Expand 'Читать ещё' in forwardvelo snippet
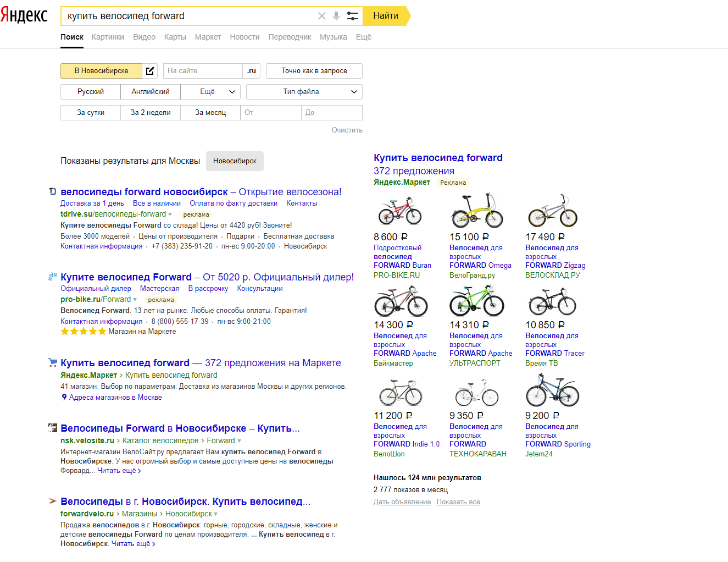 [x=134, y=544]
